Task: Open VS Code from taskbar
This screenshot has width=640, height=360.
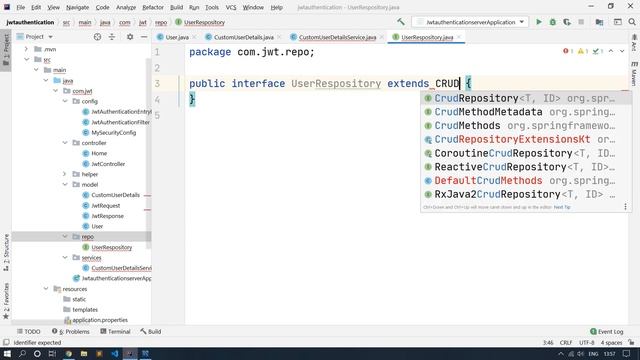Action: 115,353
